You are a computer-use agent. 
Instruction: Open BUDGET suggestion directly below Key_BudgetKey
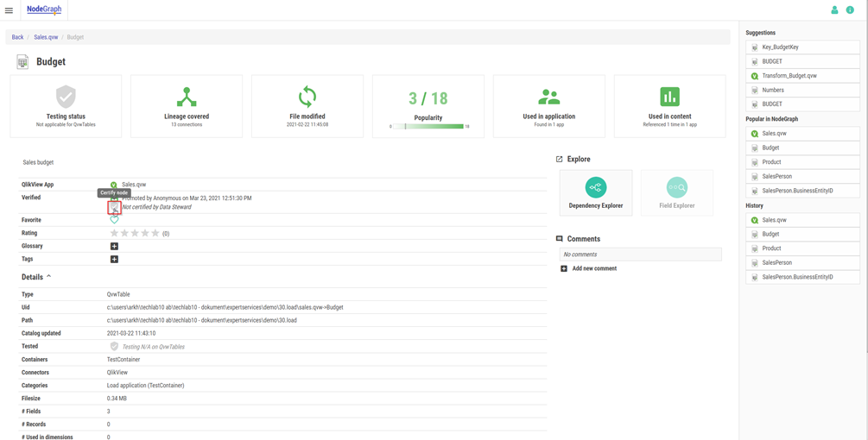coord(802,61)
